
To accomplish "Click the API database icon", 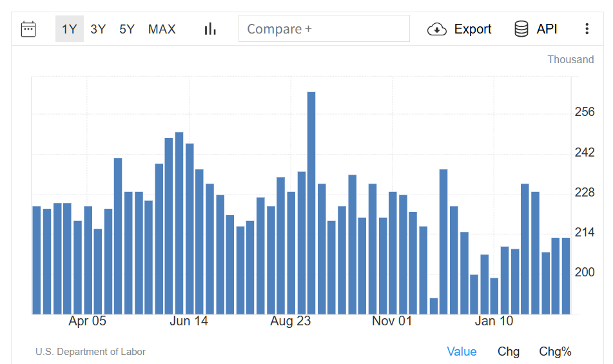I will pyautogui.click(x=521, y=29).
